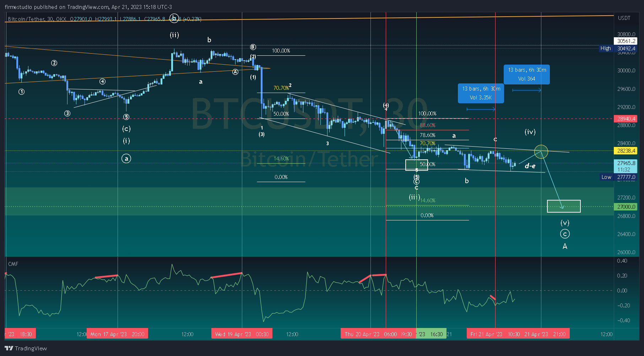
Task: Click the circled 2 wave label
Action: coord(54,63)
